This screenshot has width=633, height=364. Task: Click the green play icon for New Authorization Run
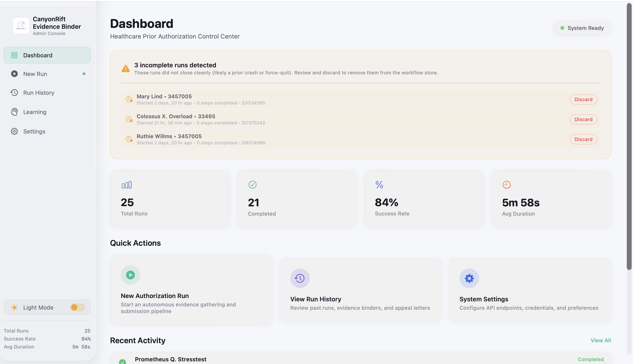point(130,275)
